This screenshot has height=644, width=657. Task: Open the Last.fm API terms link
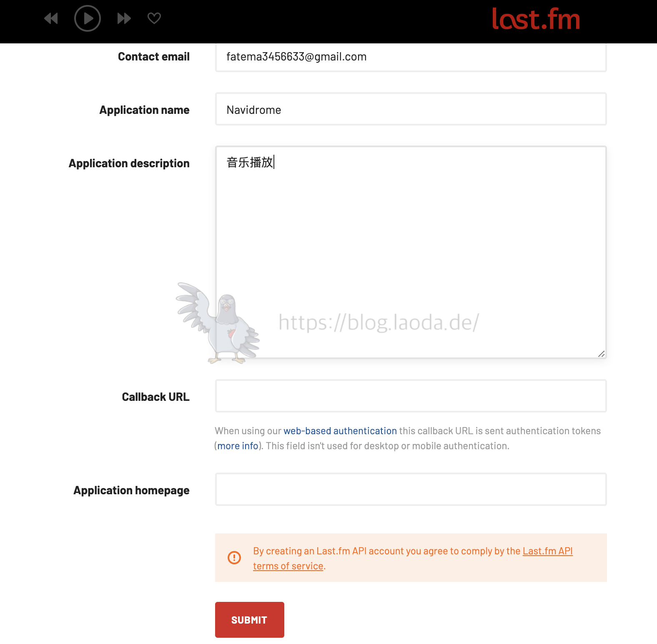pyautogui.click(x=413, y=558)
